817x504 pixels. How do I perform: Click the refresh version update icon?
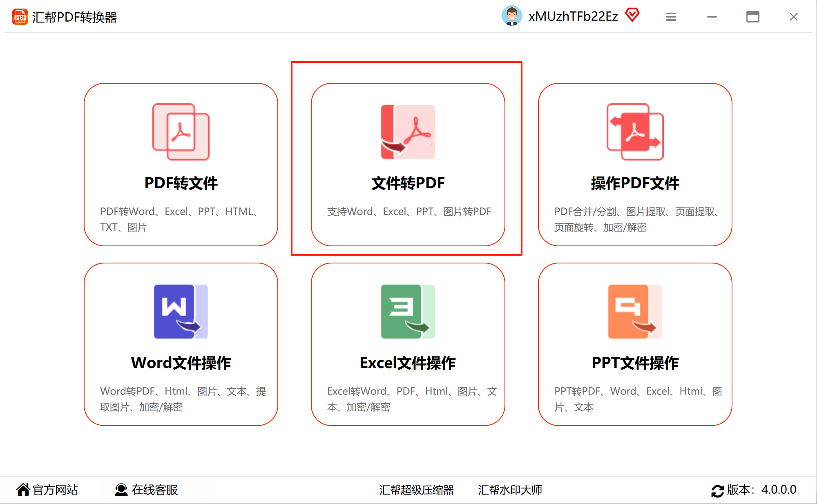pos(717,490)
